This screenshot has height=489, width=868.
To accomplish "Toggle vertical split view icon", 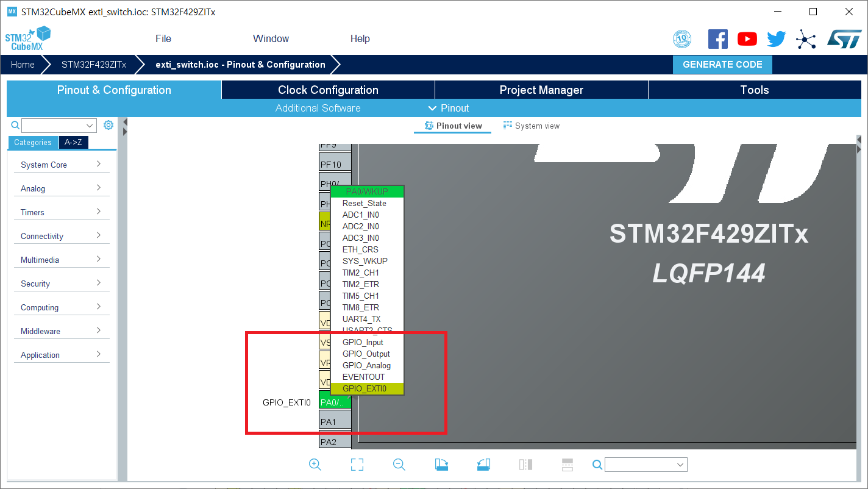I will [x=525, y=465].
